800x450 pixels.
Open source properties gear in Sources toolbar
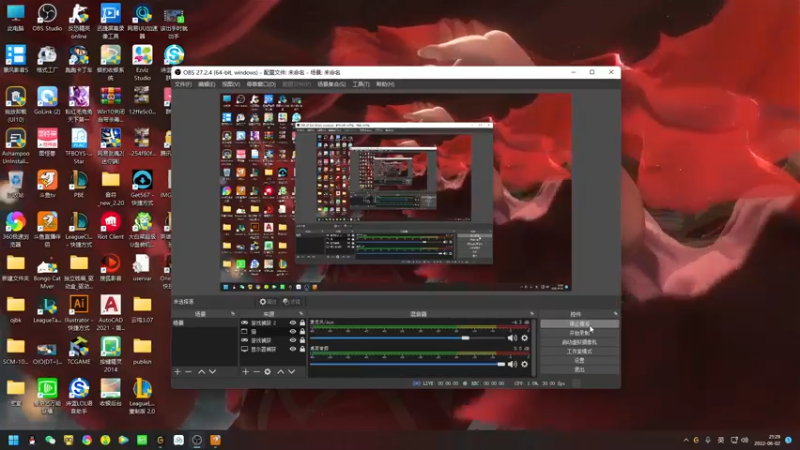click(267, 371)
